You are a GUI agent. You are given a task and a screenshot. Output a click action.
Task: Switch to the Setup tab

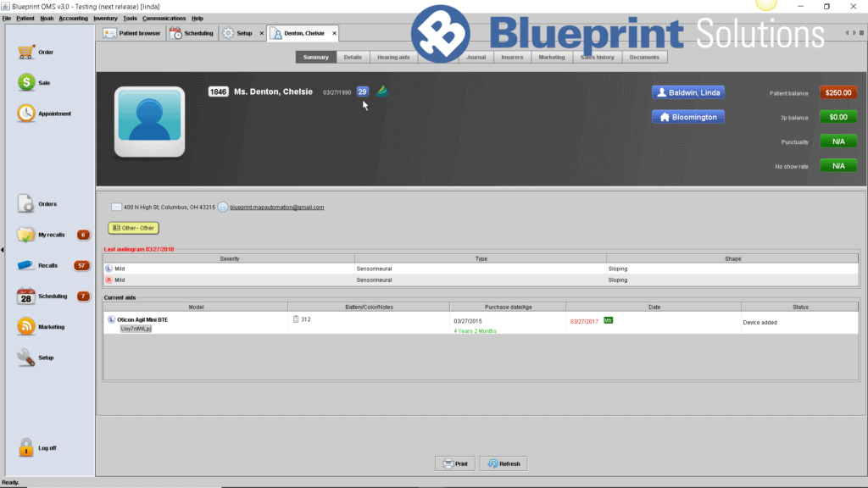[x=238, y=33]
